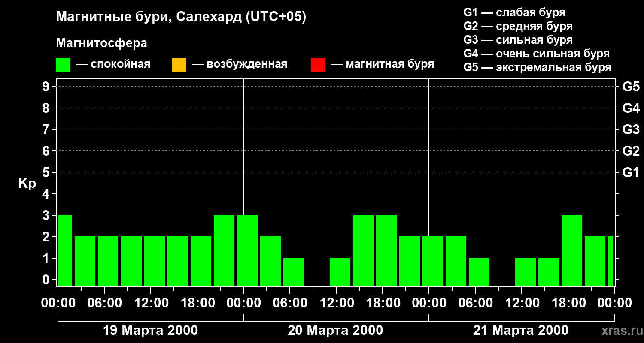Image resolution: width=644 pixels, height=343 pixels.
Task: Click the '21 Марта 2000' date label
Action: pos(521,331)
